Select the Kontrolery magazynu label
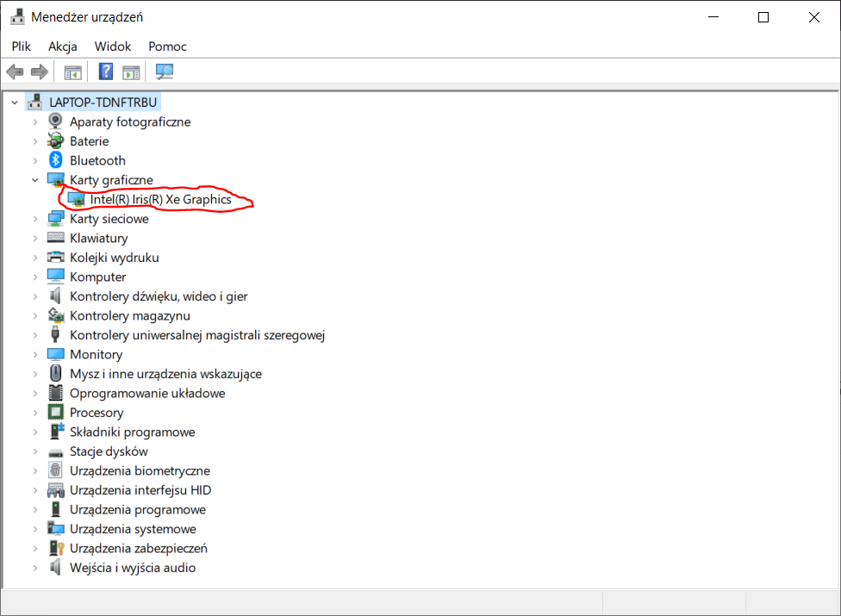841x616 pixels. pyautogui.click(x=130, y=316)
